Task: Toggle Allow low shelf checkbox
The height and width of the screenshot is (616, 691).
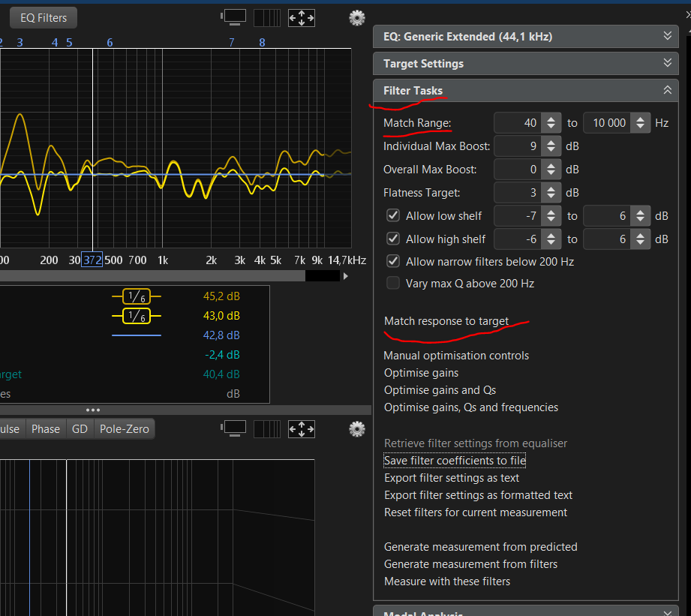Action: [x=393, y=215]
